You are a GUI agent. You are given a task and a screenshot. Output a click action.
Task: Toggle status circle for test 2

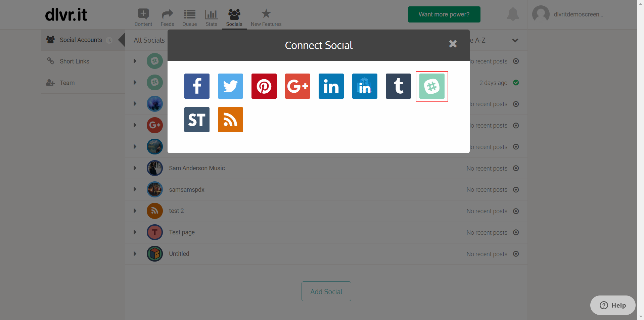pyautogui.click(x=516, y=211)
